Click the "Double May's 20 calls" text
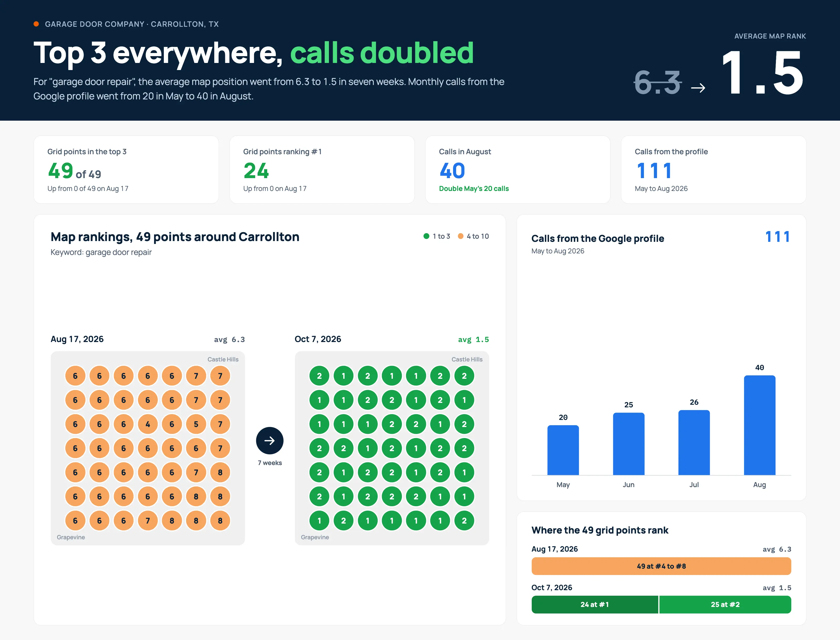This screenshot has height=640, width=840. click(474, 189)
